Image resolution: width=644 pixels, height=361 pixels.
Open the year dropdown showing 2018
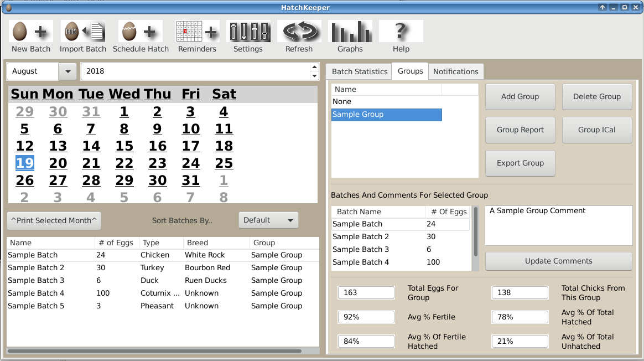click(x=314, y=71)
